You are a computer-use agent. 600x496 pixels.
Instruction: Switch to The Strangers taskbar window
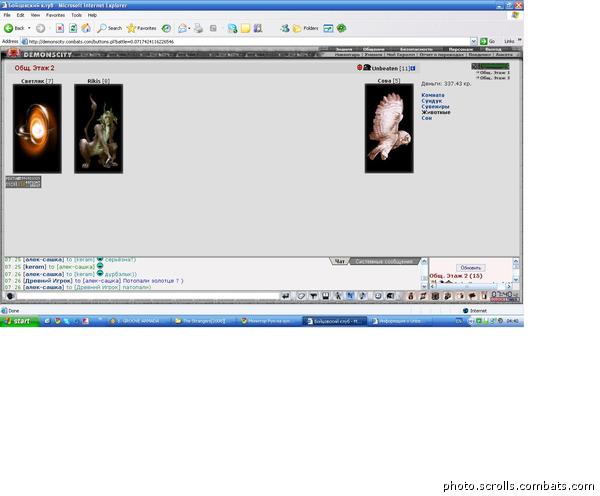(x=204, y=321)
